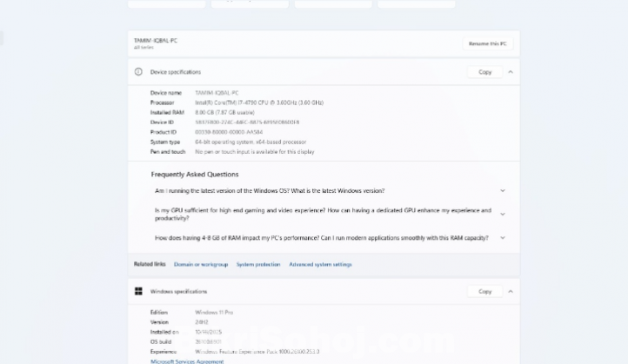Click the Intel Core i7-4790 processor text

259,103
